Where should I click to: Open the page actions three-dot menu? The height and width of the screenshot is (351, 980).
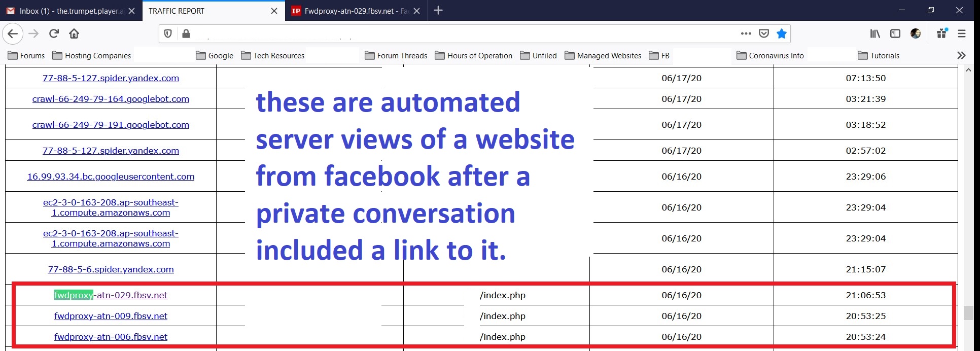point(746,33)
